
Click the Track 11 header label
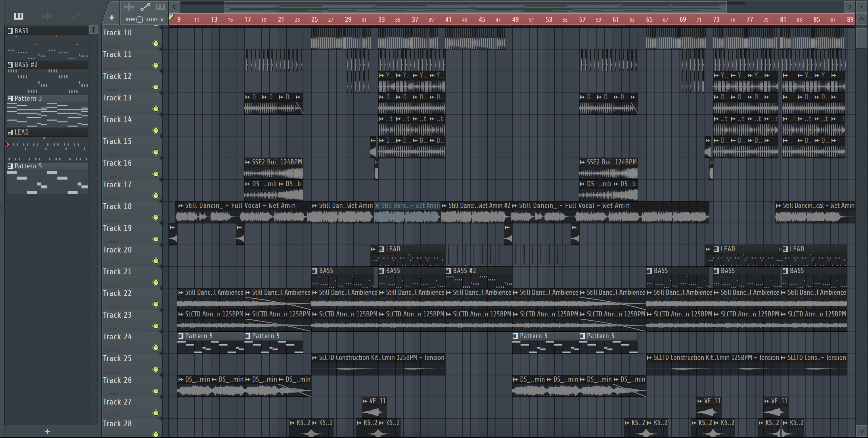(117, 55)
